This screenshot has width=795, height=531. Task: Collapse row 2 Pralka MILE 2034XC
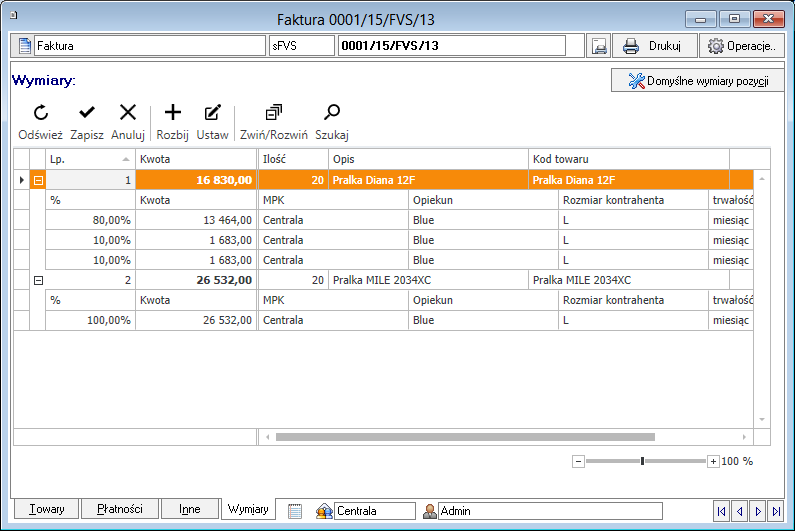(39, 280)
